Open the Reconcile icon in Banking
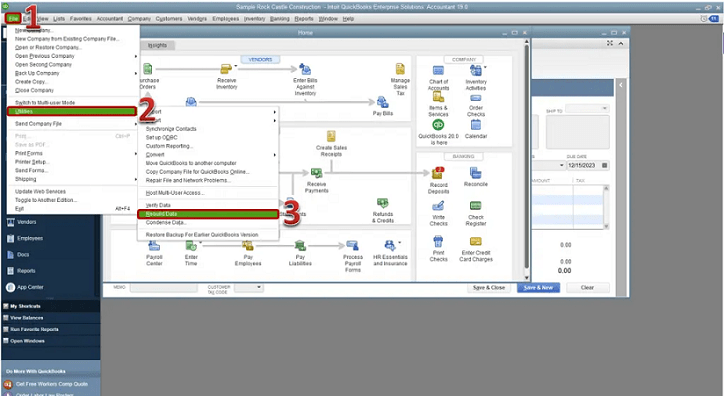 coord(476,173)
